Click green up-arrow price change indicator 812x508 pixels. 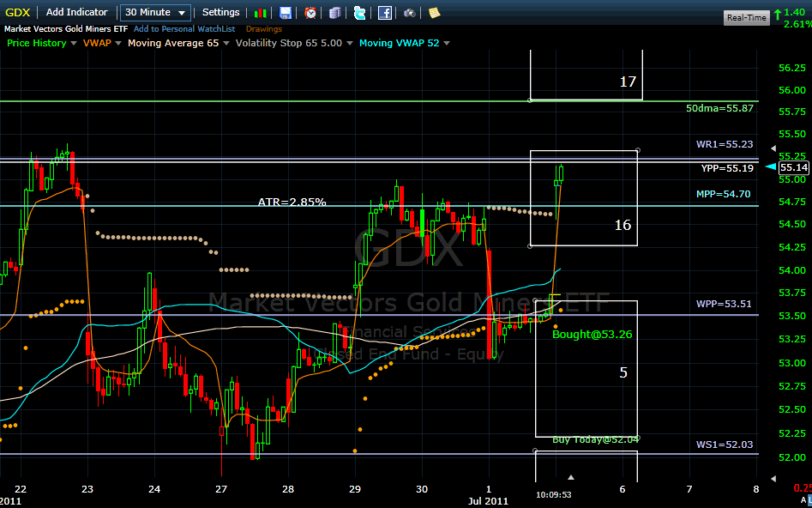point(779,14)
